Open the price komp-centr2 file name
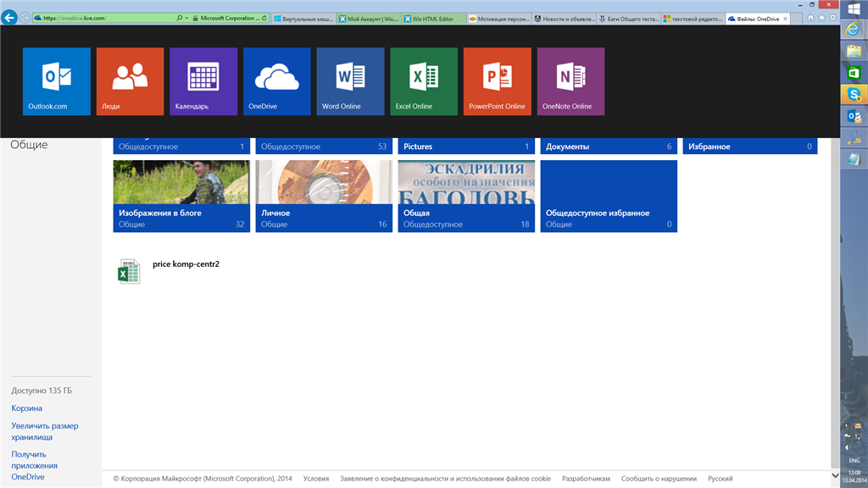The image size is (868, 488). coord(186,264)
